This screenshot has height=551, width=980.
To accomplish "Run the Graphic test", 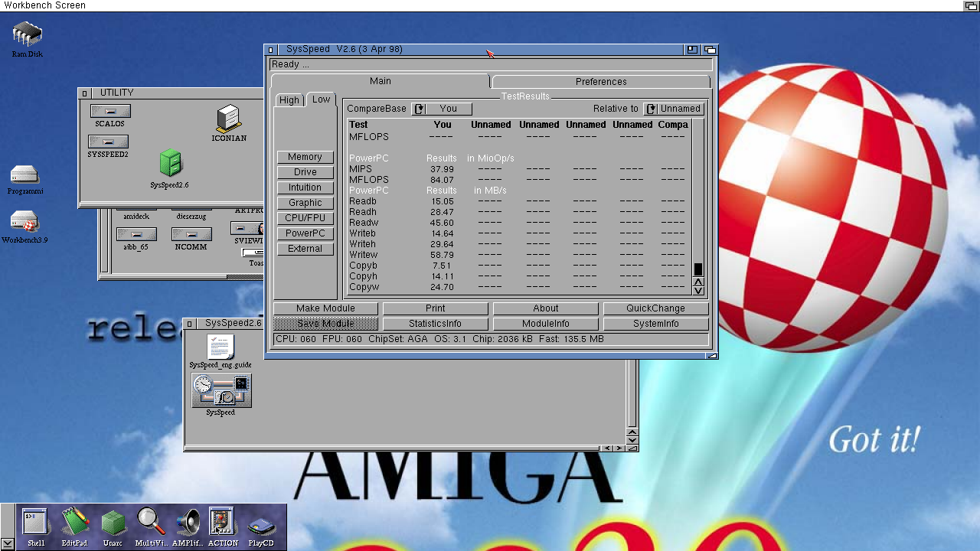I will (x=305, y=203).
